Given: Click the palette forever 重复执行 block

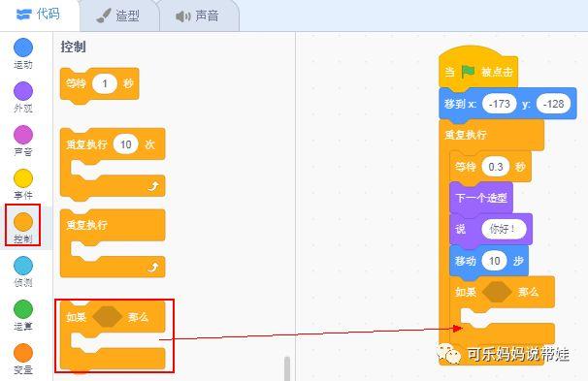Looking at the screenshot, I should [113, 243].
